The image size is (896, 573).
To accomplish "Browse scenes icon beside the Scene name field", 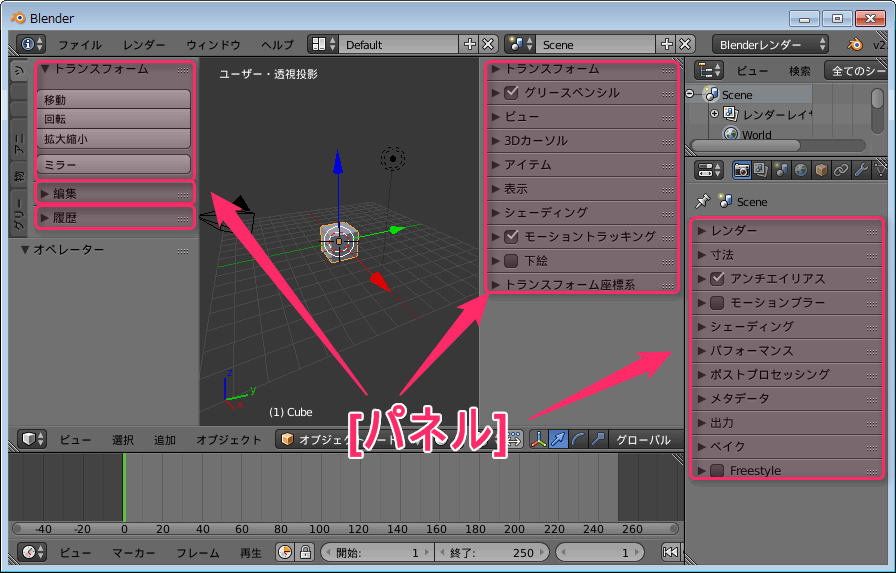I will 520,44.
